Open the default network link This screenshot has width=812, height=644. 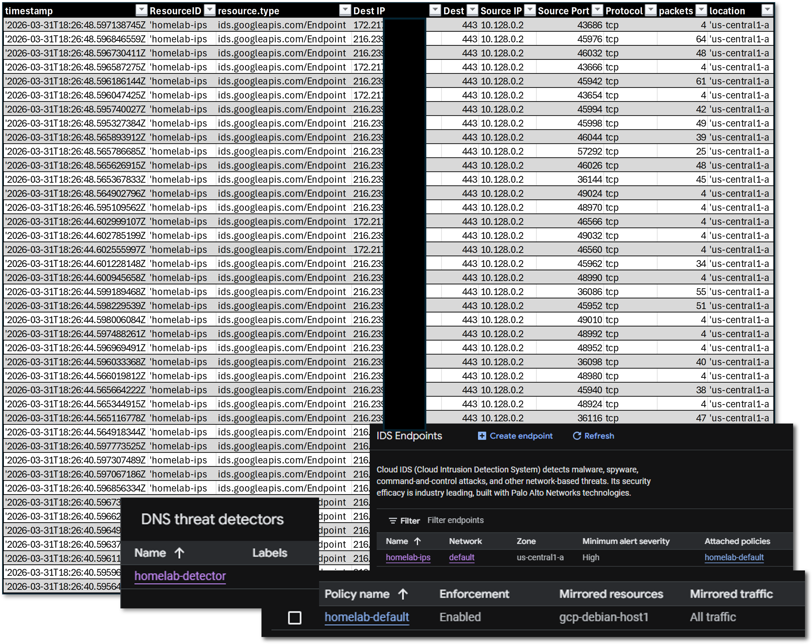pyautogui.click(x=462, y=558)
